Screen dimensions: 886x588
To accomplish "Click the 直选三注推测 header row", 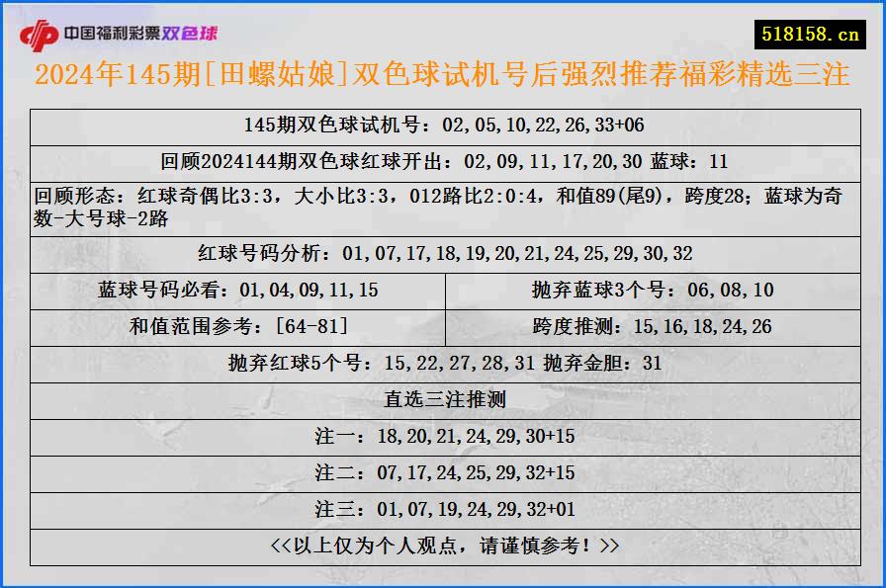I will (x=443, y=397).
